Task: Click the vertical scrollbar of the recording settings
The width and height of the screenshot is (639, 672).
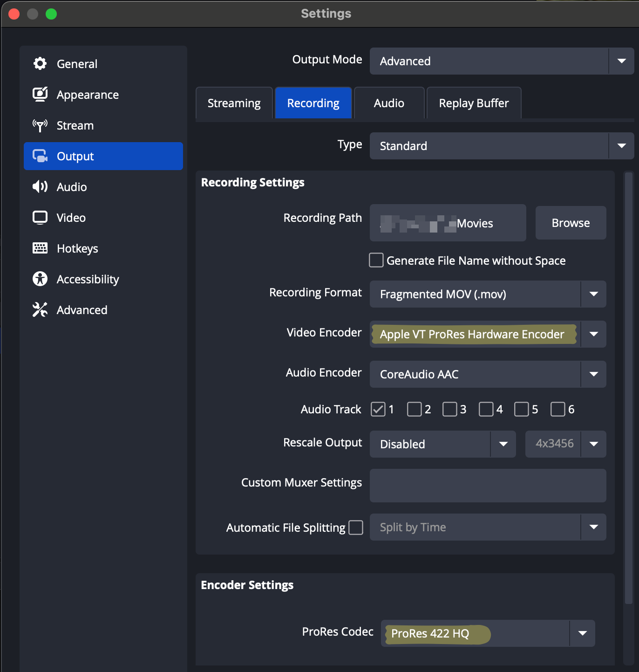Action: 628,387
